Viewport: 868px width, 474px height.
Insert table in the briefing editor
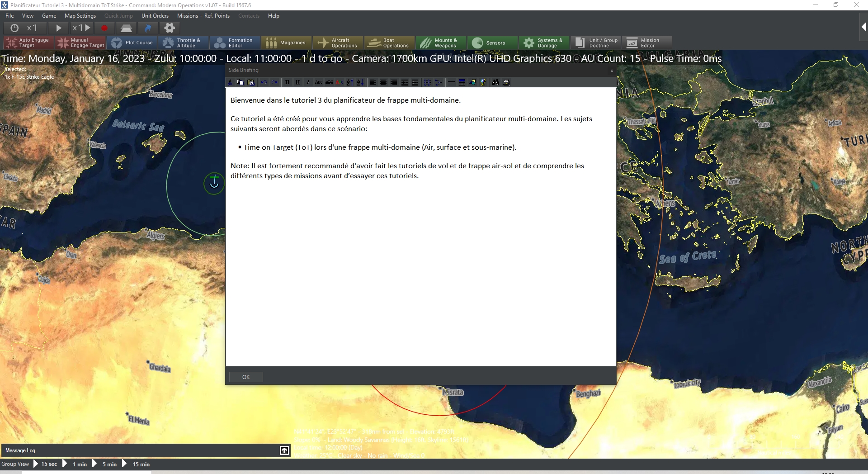(462, 82)
